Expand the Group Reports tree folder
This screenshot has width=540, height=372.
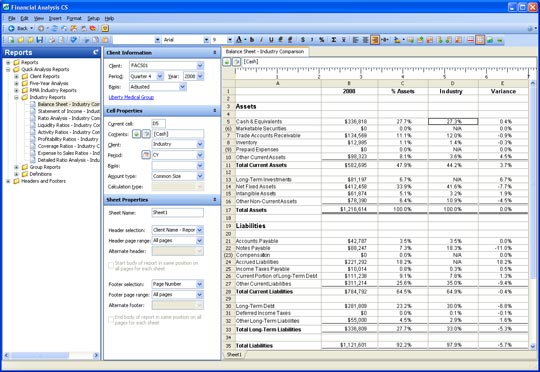pos(16,167)
